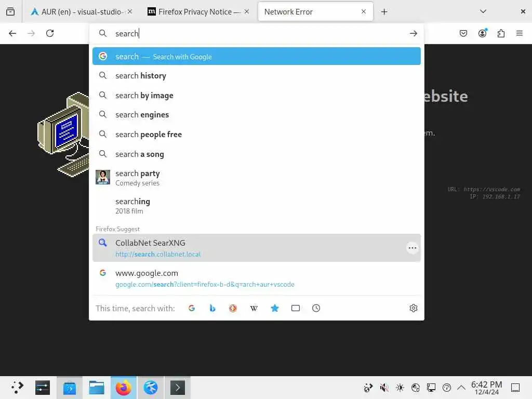Switch to the Firefox Privacy Notice tab
The width and height of the screenshot is (532, 399).
pyautogui.click(x=198, y=12)
